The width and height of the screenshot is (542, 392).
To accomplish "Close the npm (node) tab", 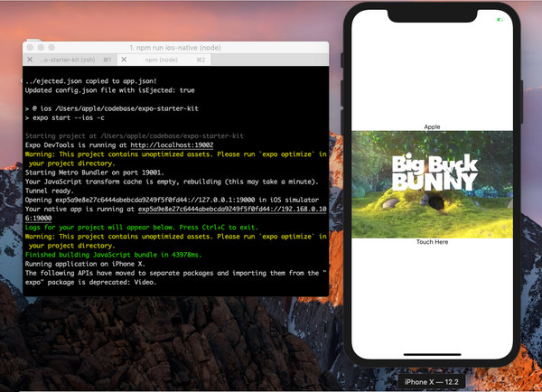I will [x=124, y=60].
